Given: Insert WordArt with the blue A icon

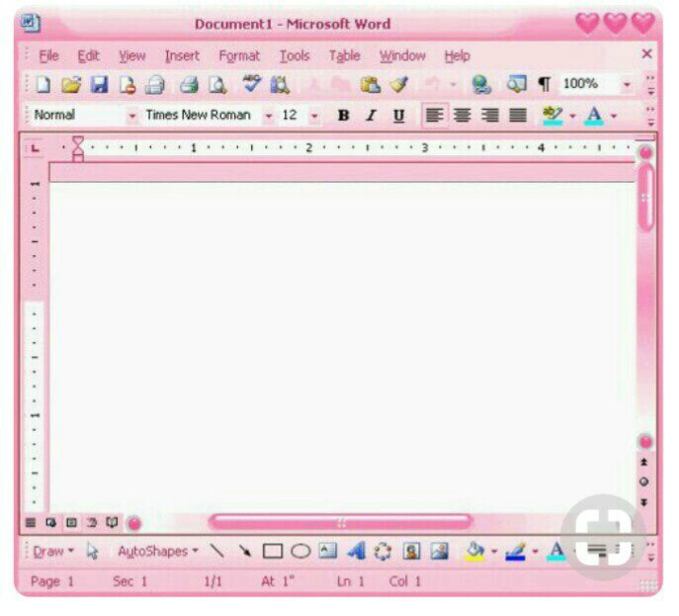Looking at the screenshot, I should (357, 551).
